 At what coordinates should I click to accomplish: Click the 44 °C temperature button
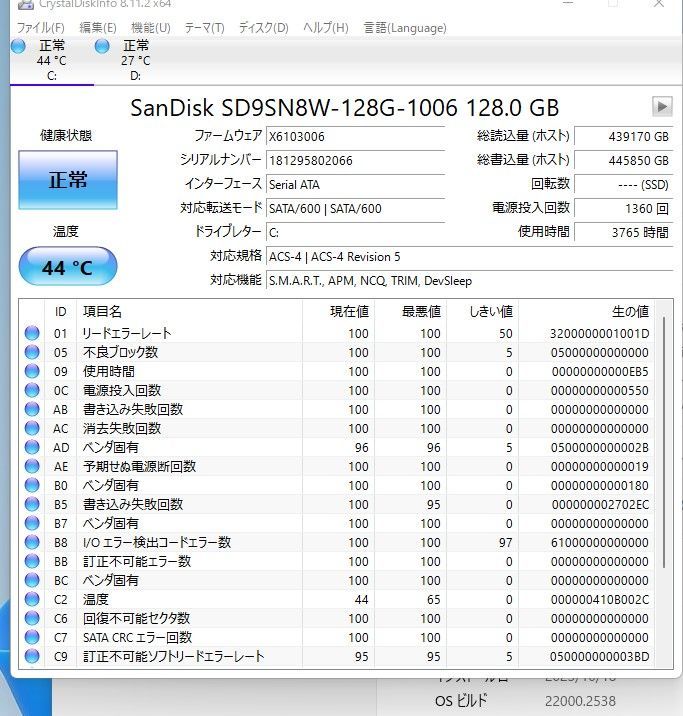tap(68, 267)
